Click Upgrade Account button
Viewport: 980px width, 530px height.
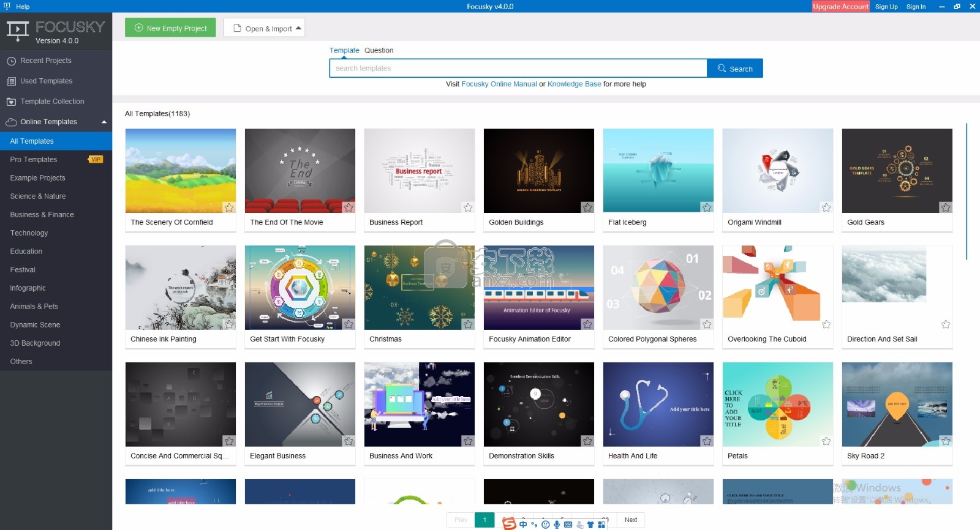pos(840,7)
